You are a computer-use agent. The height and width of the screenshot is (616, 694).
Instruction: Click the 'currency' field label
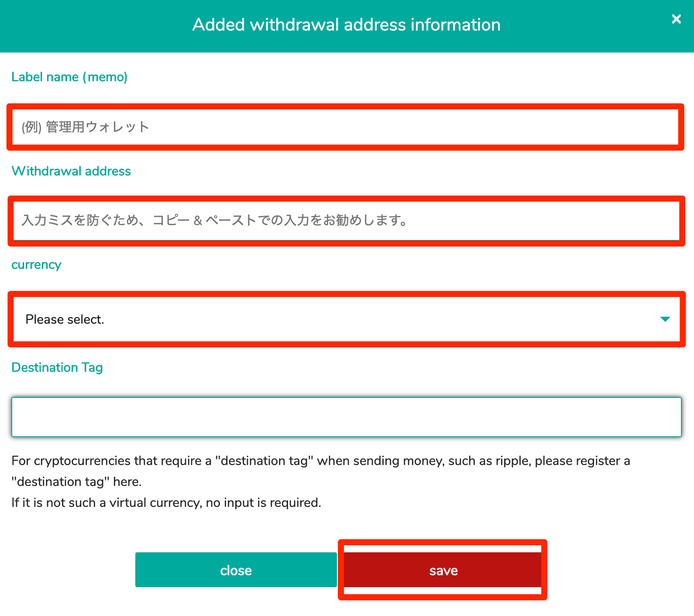tap(36, 265)
